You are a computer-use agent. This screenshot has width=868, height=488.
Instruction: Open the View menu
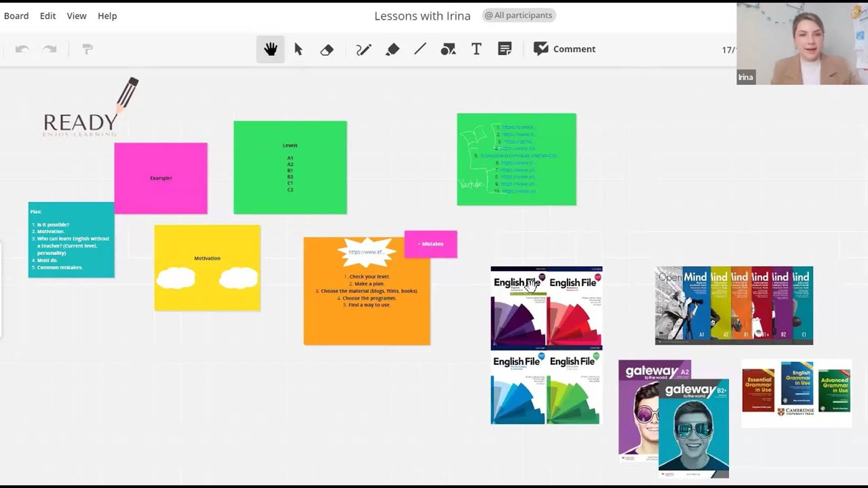76,16
